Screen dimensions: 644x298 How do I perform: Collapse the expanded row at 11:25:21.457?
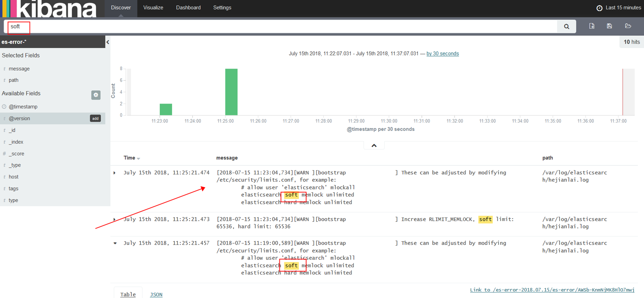[115, 243]
